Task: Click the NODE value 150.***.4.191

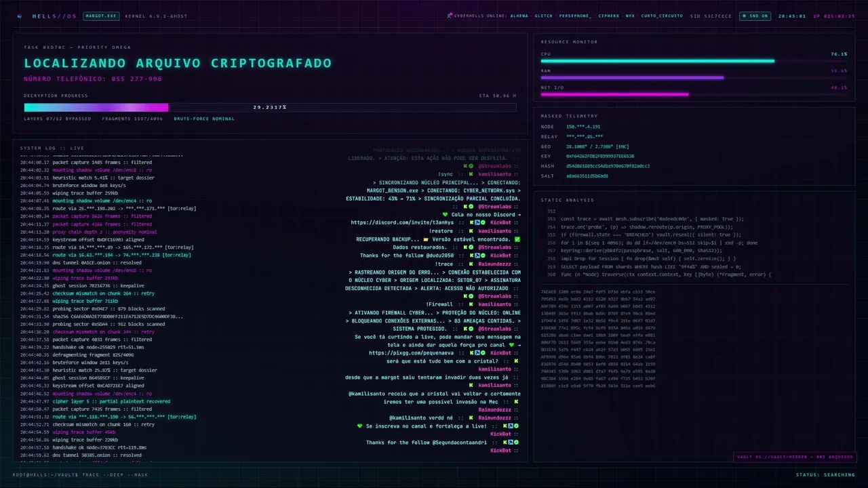Action: [583, 127]
